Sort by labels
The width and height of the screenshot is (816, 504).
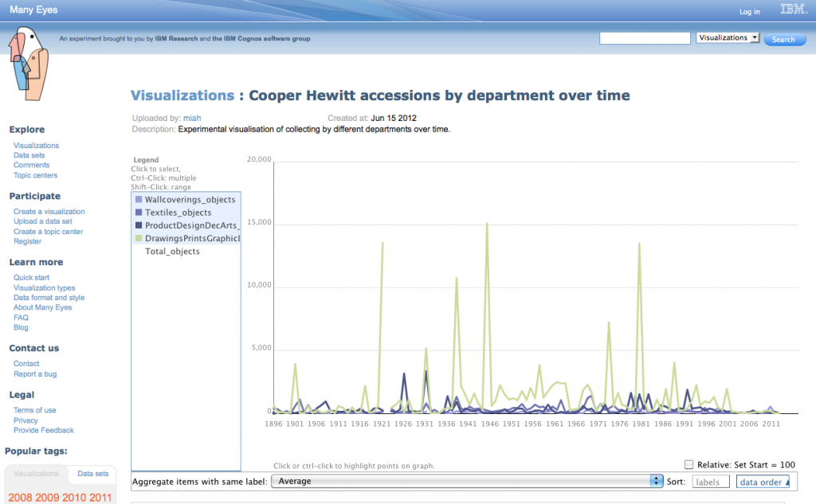coord(710,483)
